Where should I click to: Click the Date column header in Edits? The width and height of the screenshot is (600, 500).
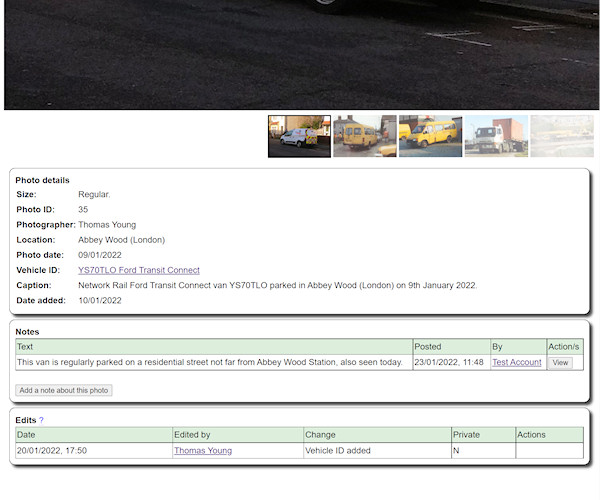(26, 435)
